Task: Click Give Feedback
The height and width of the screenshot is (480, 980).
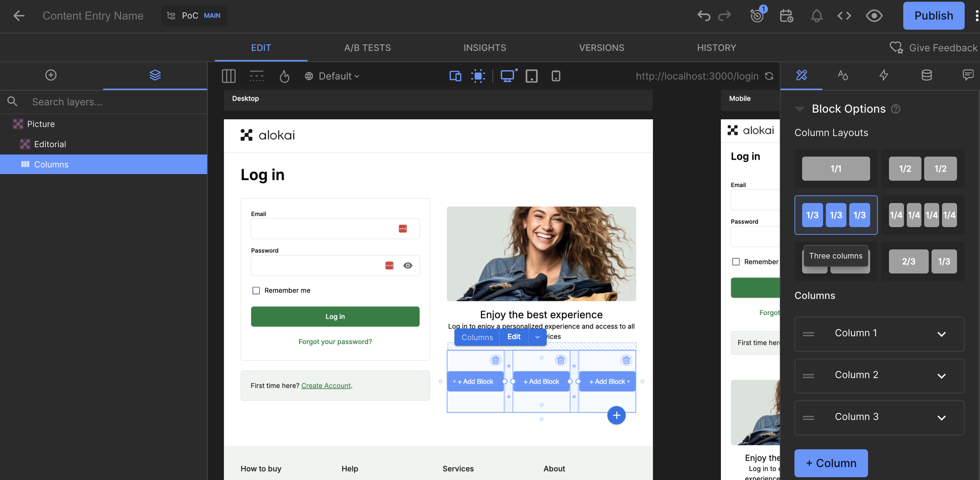Action: click(933, 47)
